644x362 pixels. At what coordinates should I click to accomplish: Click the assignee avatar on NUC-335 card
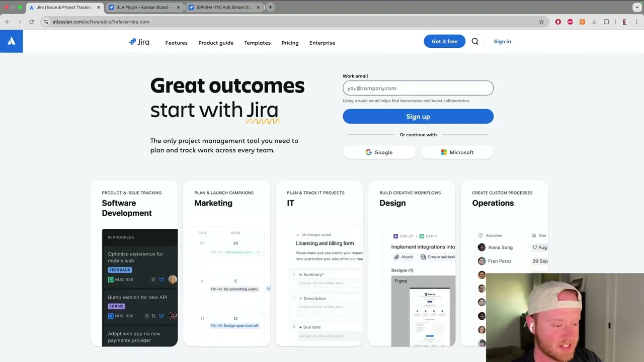(173, 280)
